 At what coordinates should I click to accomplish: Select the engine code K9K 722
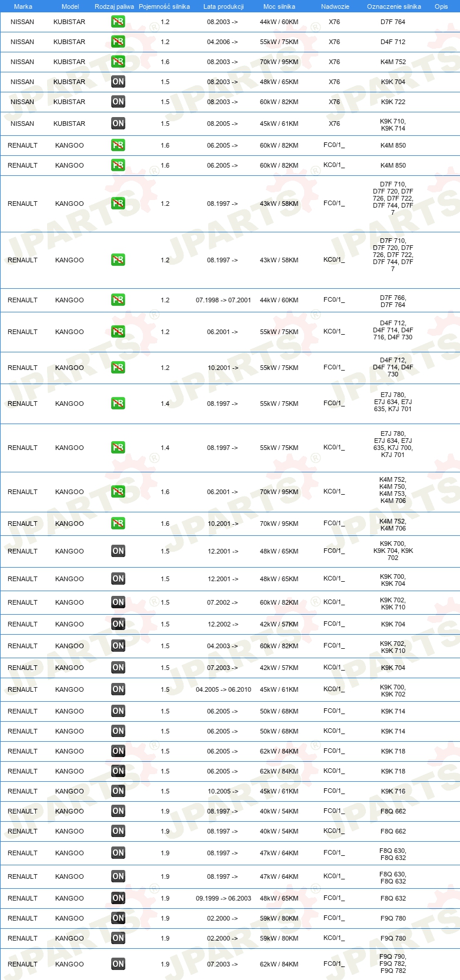393,102
